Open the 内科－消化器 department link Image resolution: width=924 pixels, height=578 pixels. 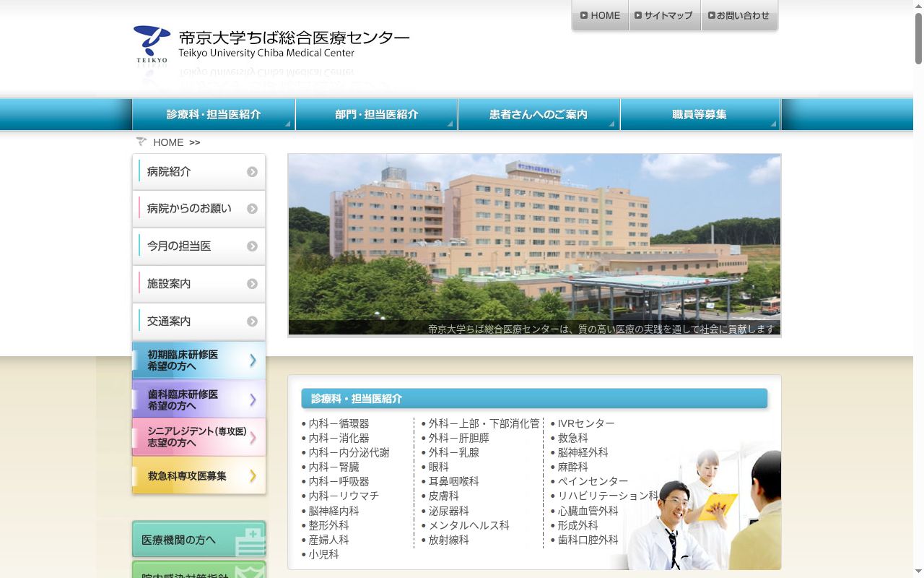point(339,438)
